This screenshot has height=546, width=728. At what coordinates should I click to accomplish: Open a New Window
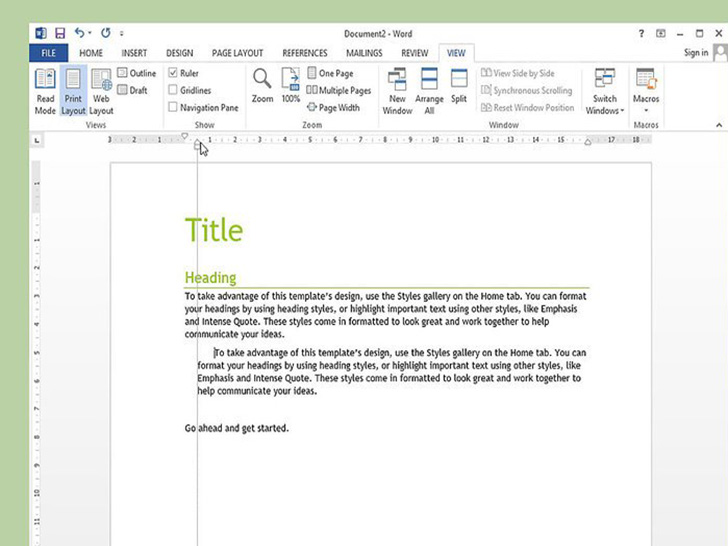coord(397,92)
